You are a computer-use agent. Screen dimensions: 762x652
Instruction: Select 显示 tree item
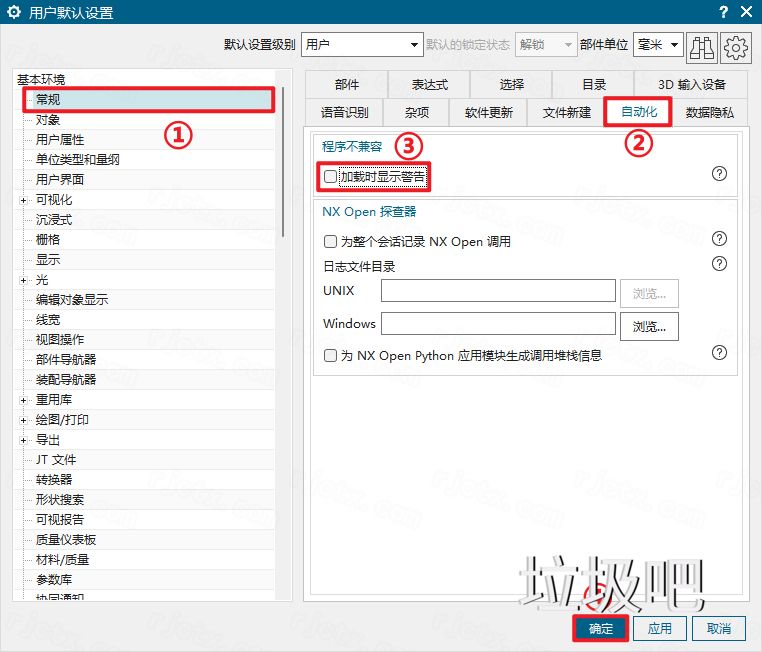pos(48,259)
